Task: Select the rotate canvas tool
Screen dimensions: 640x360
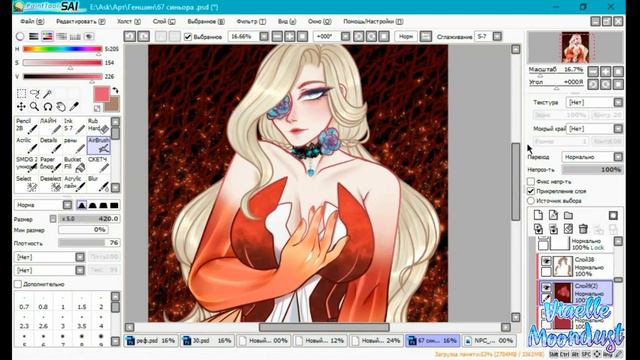Action: (48, 107)
